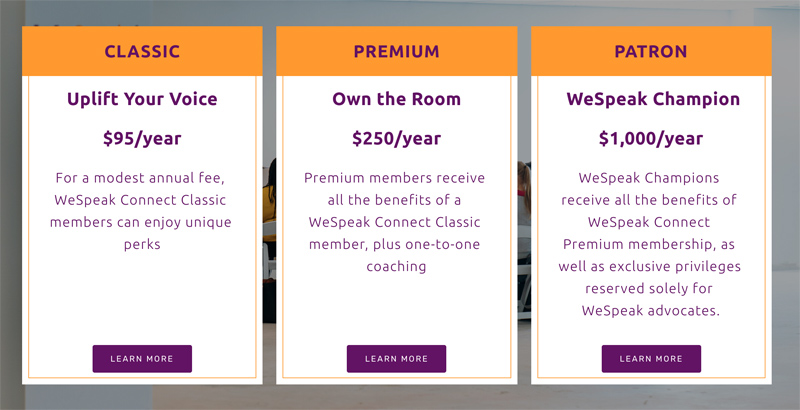Click the one-to-one coaching description
Screen dimensions: 800x410
point(394,222)
